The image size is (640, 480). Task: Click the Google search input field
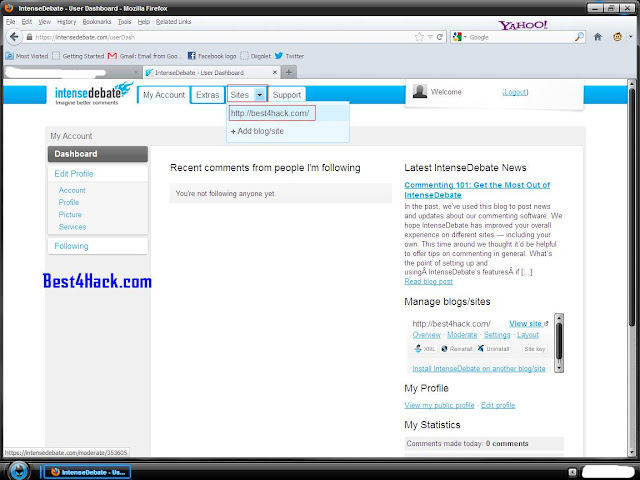pyautogui.click(x=521, y=37)
